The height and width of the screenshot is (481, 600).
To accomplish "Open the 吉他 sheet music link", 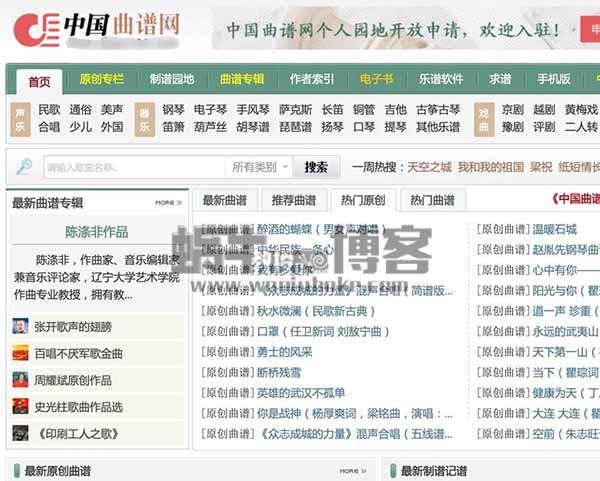I will pyautogui.click(x=396, y=110).
